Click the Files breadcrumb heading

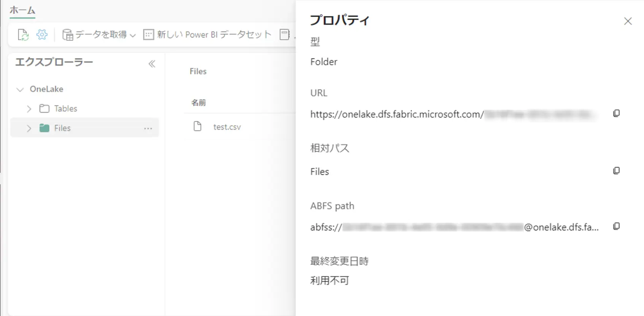(x=198, y=71)
